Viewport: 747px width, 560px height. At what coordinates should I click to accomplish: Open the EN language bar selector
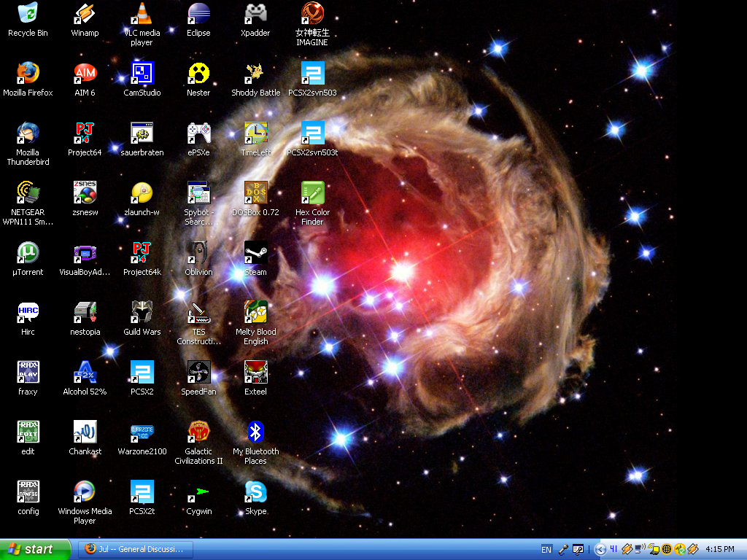coord(546,550)
